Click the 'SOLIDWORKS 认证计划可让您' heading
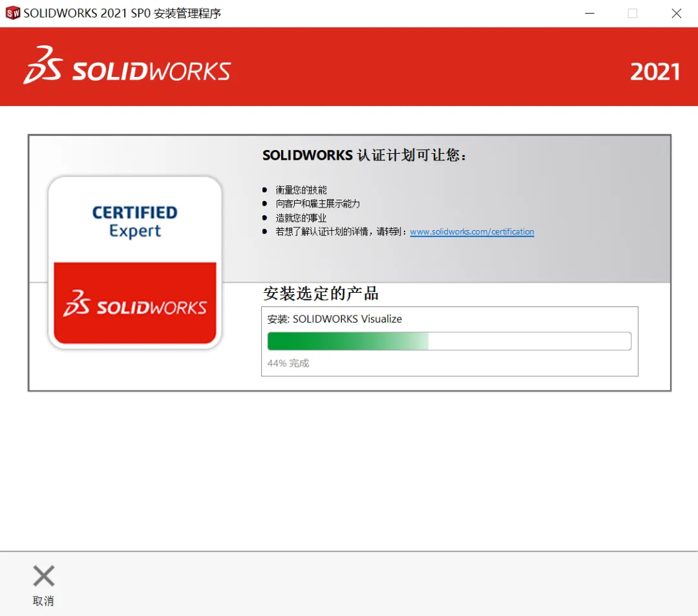698x616 pixels. point(364,155)
